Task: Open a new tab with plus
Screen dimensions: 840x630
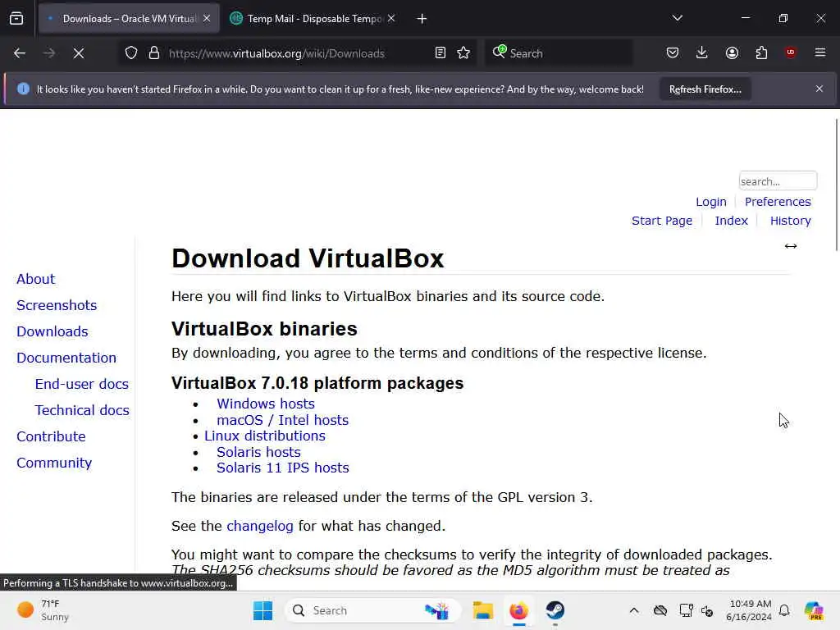Action: click(422, 19)
